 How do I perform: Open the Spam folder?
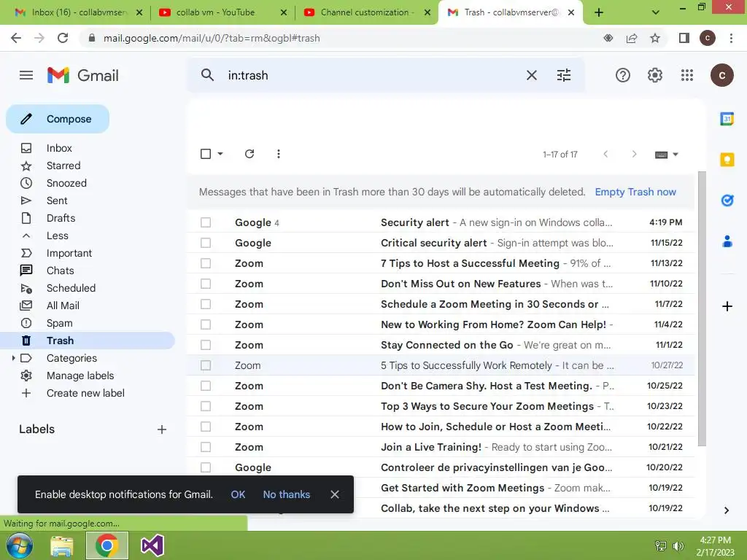[x=60, y=323]
